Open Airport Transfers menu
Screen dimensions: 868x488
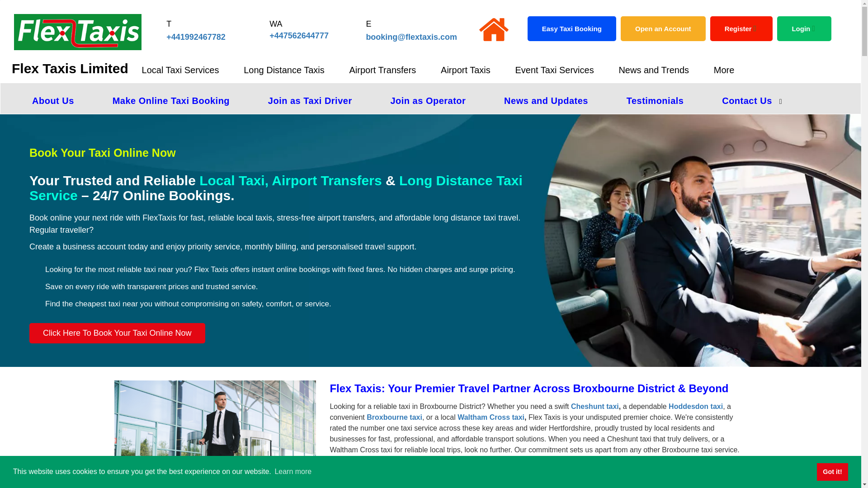(x=382, y=70)
